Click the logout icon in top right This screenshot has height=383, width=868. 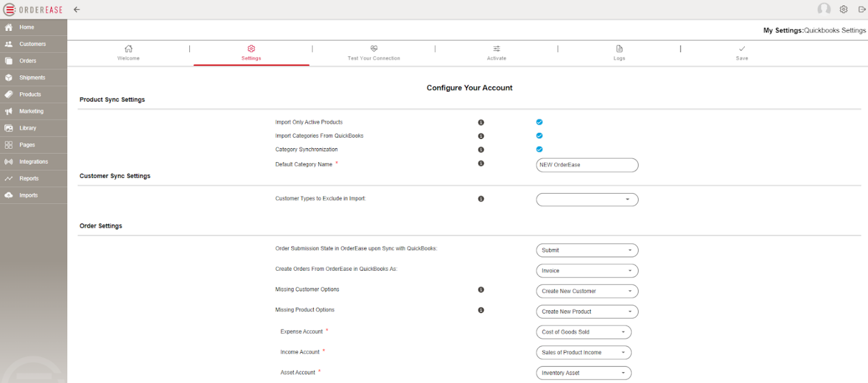pos(861,9)
